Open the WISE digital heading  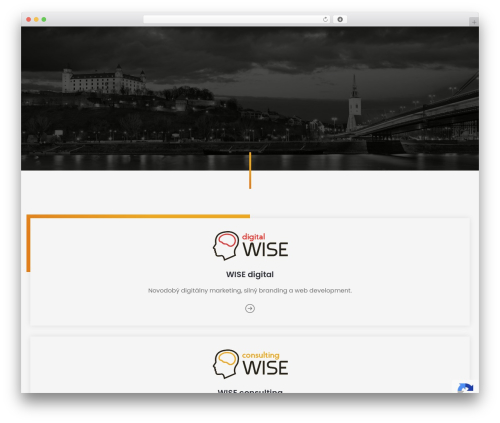click(250, 275)
